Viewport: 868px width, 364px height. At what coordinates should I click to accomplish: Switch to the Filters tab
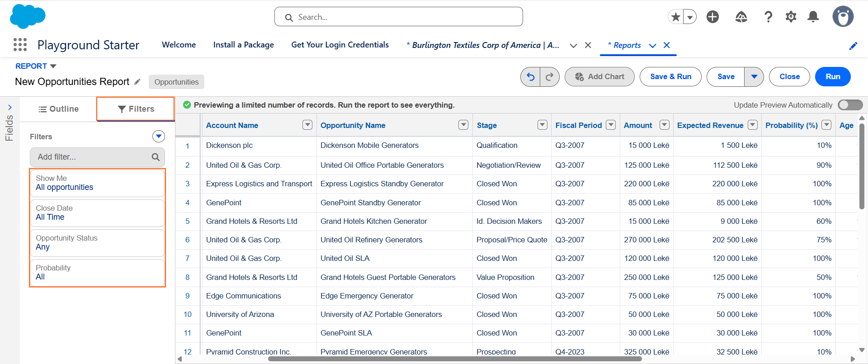click(x=136, y=109)
